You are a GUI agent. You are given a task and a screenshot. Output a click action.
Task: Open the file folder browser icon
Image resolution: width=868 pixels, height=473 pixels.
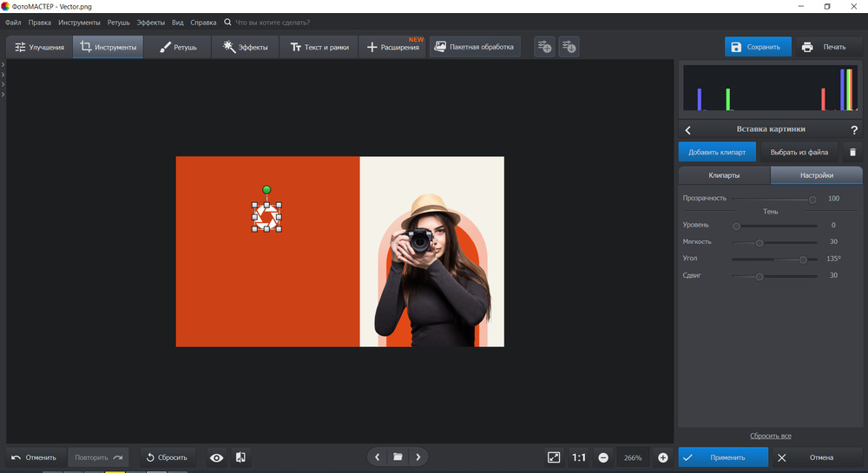click(398, 457)
